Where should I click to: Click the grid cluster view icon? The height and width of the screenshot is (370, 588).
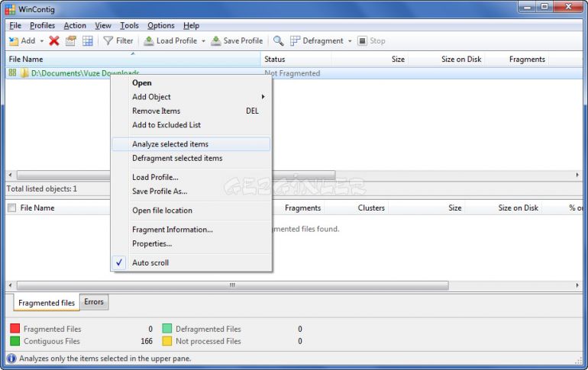click(x=88, y=41)
